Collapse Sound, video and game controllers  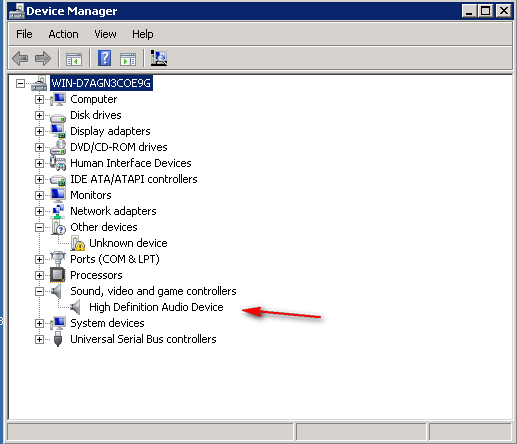(x=39, y=291)
